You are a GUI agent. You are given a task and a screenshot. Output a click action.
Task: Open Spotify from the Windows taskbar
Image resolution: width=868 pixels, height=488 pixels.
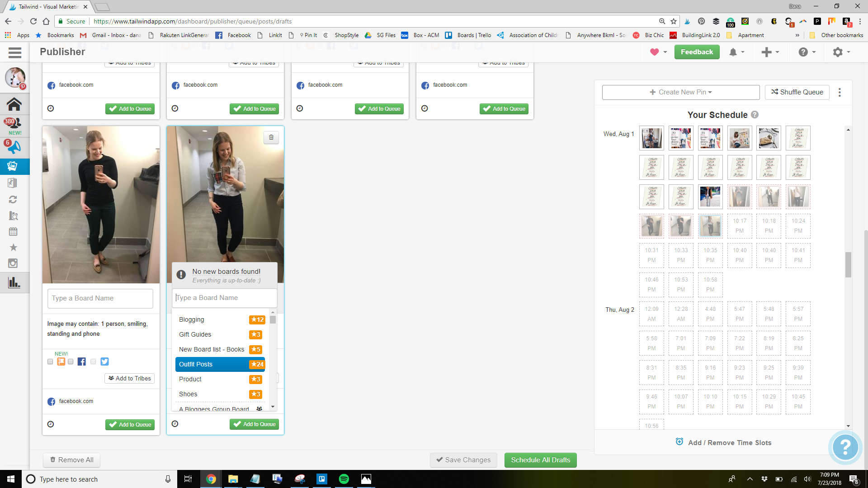[x=344, y=479]
